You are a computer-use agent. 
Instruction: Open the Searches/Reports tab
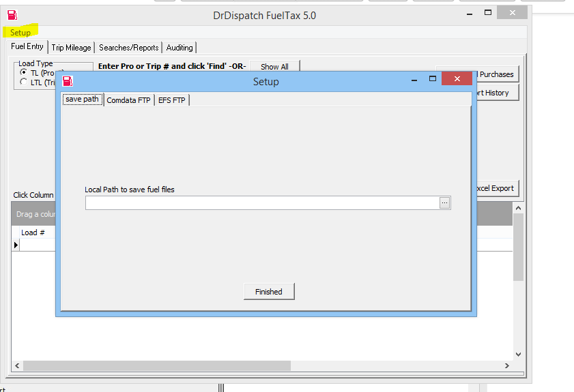click(128, 48)
